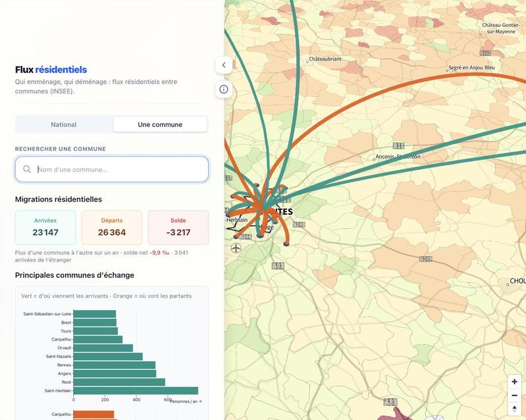Click the Départs 26 364 card

112,227
